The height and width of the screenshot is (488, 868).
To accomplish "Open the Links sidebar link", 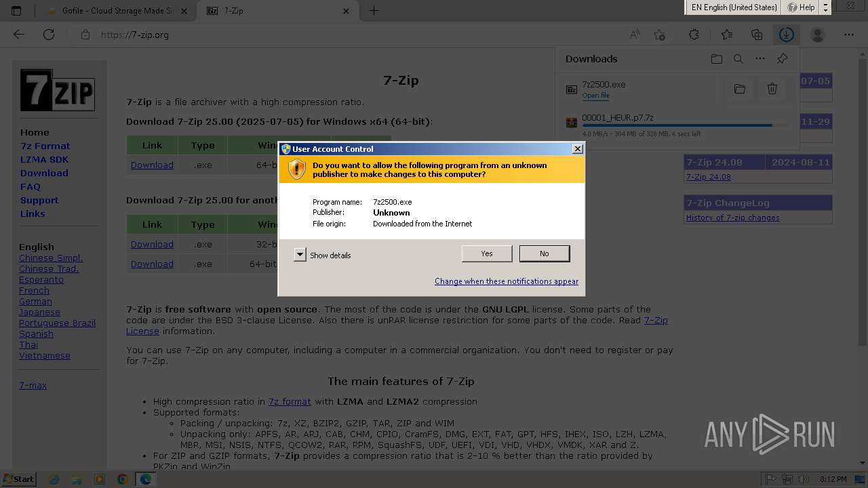I will [x=33, y=213].
